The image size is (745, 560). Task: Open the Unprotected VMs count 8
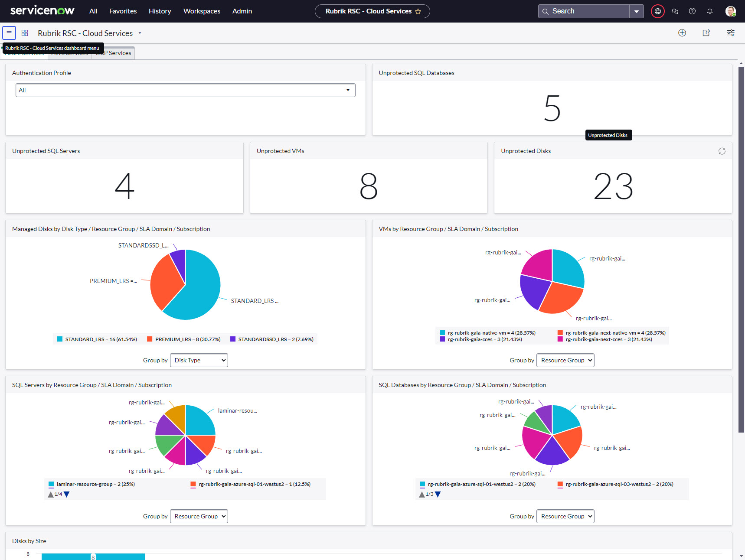(x=369, y=186)
